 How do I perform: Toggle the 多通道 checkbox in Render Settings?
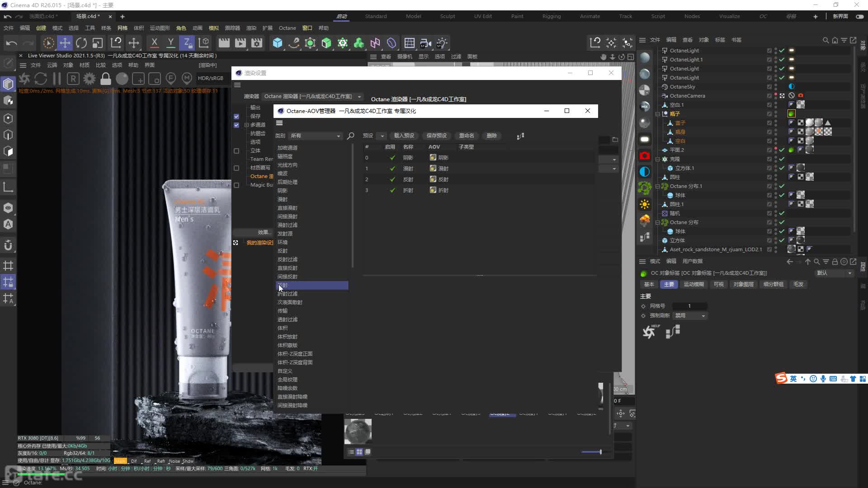tap(236, 125)
